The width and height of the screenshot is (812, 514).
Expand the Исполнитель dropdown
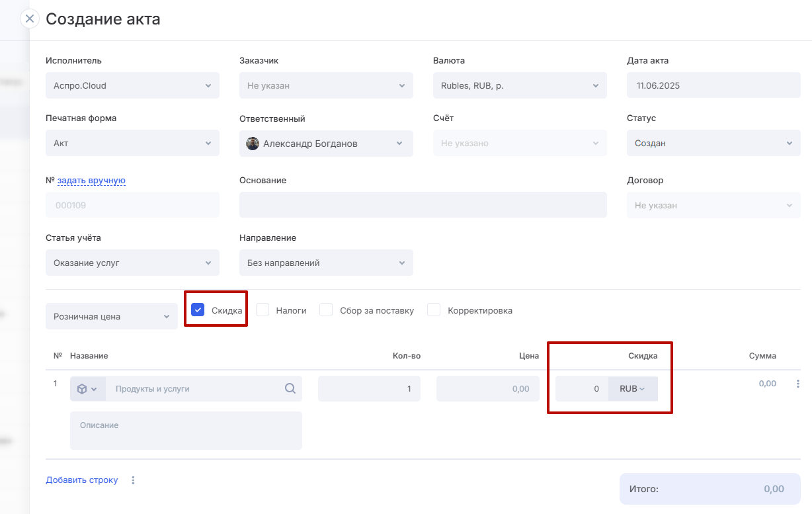(132, 85)
